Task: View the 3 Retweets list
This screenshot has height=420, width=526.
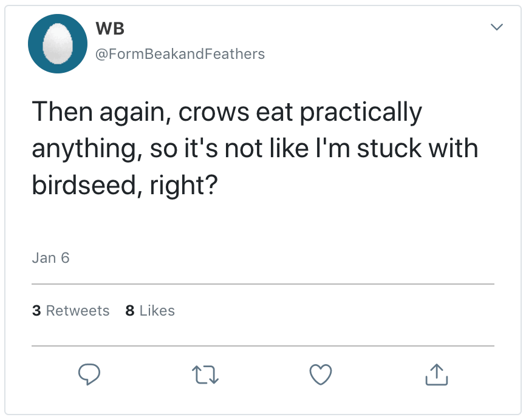Action: tap(70, 311)
